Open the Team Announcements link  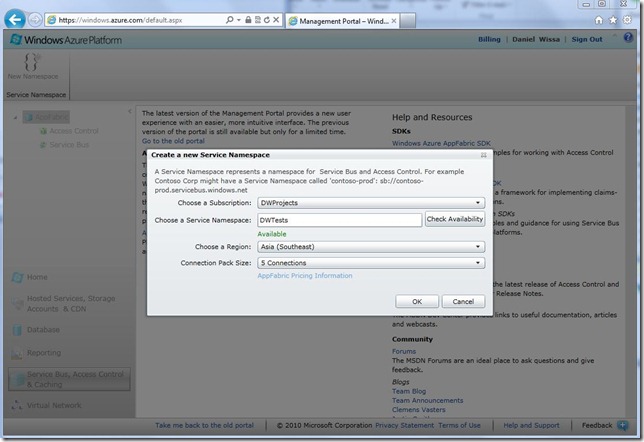click(427, 400)
